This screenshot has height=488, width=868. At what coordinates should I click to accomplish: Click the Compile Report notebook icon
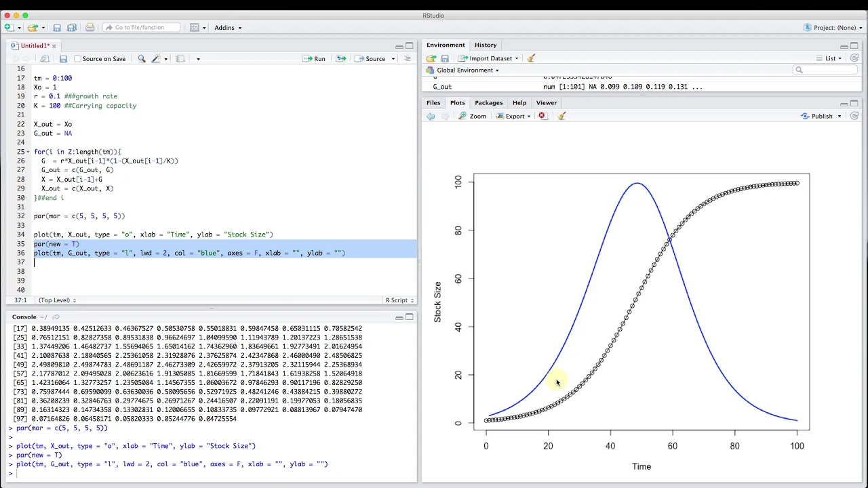[180, 59]
